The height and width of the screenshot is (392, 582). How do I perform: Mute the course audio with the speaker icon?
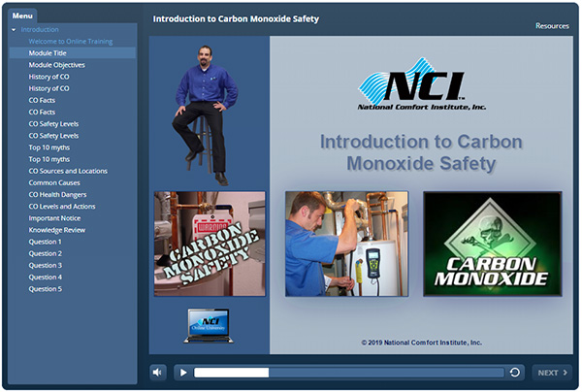158,373
